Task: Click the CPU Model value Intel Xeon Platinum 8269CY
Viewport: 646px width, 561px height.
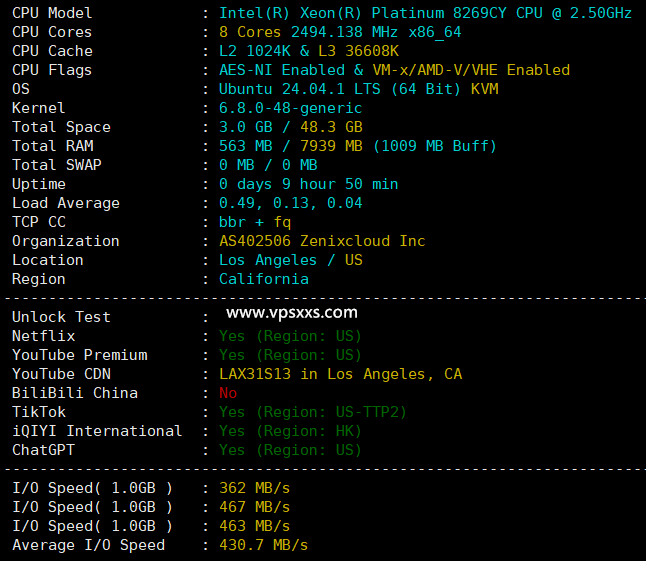Action: pos(425,13)
